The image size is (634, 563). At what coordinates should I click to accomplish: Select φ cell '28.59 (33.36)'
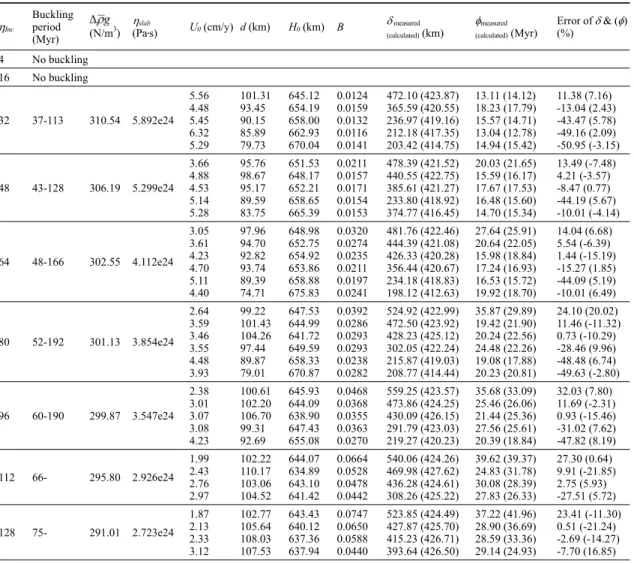(x=505, y=539)
